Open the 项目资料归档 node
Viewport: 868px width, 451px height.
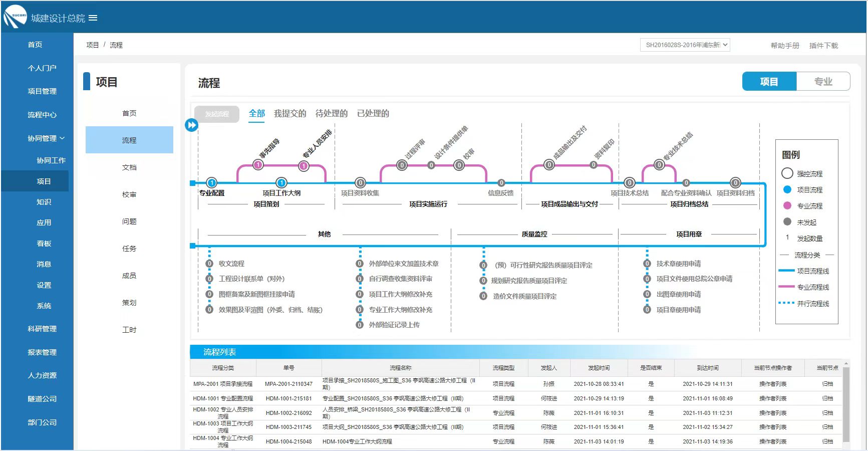735,183
